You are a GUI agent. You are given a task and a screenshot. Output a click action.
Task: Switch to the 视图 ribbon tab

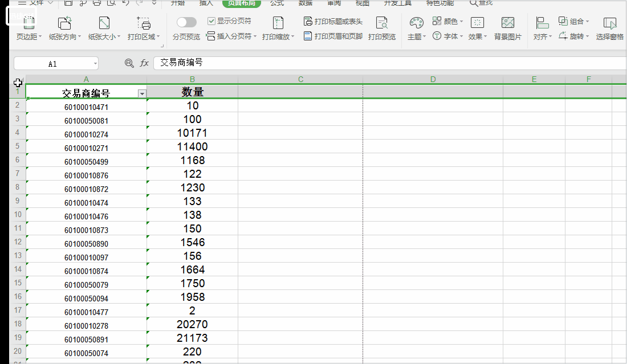[363, 3]
